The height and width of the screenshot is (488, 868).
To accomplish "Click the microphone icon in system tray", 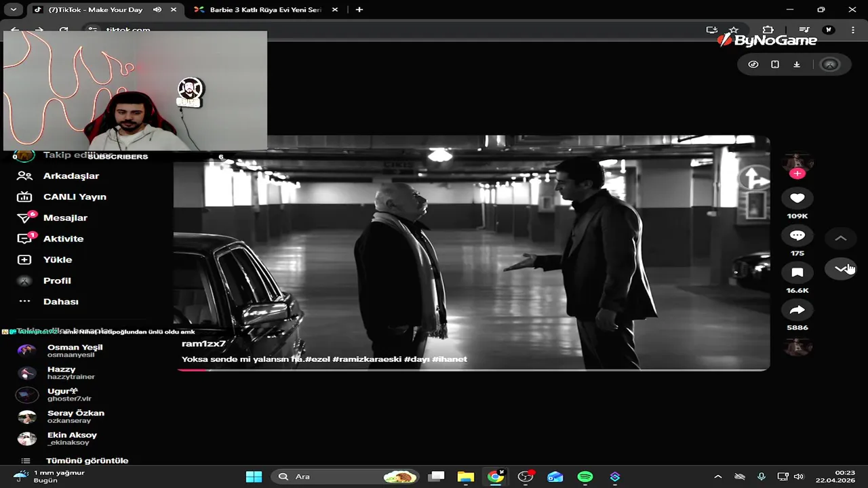I will pyautogui.click(x=762, y=476).
